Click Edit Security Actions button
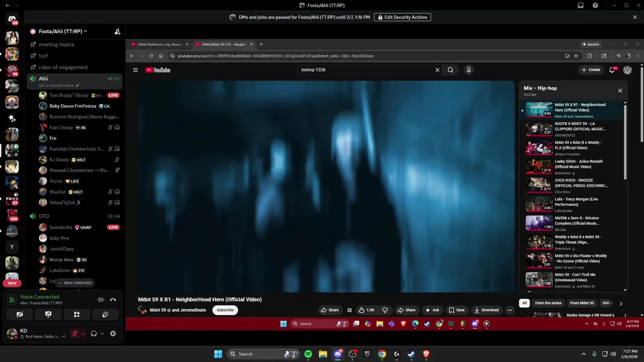This screenshot has height=362, width=644. pos(403,17)
